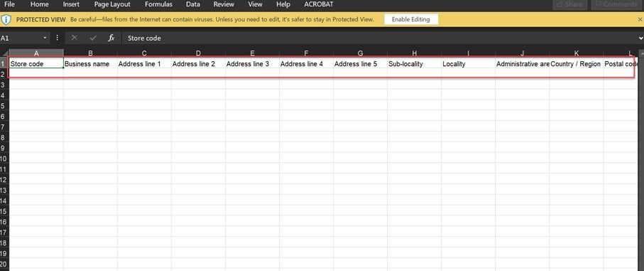Click the formula bar showing Store code

380,38
